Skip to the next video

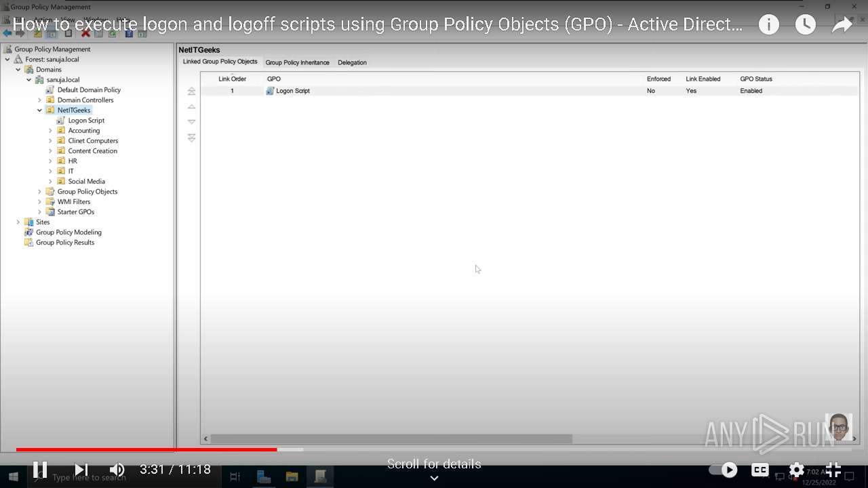(x=81, y=469)
